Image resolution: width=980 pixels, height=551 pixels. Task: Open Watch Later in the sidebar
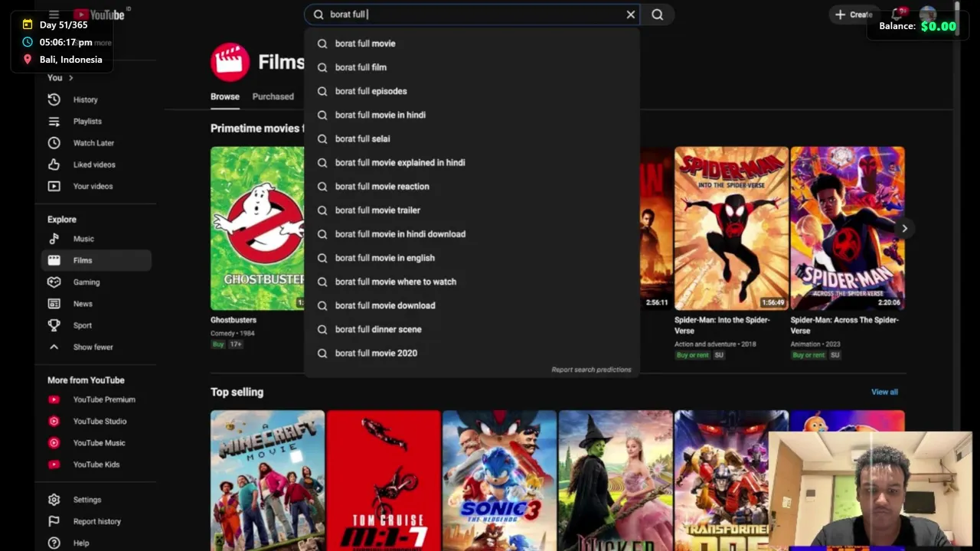point(96,143)
